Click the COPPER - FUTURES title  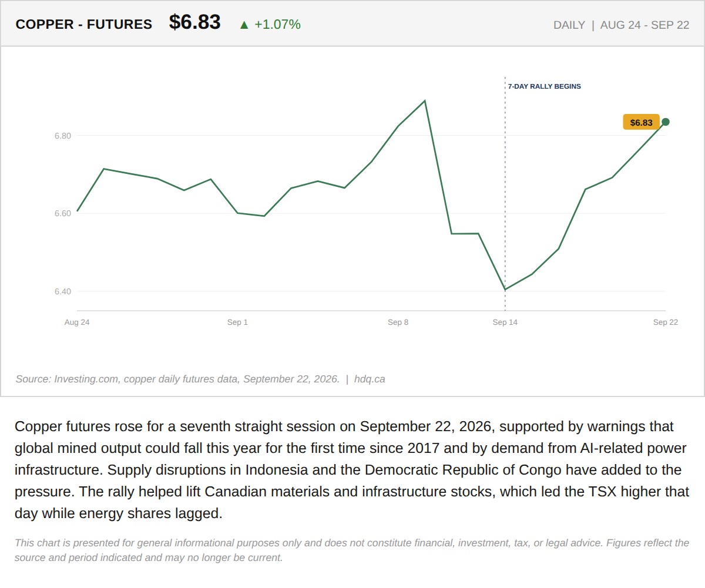(83, 24)
